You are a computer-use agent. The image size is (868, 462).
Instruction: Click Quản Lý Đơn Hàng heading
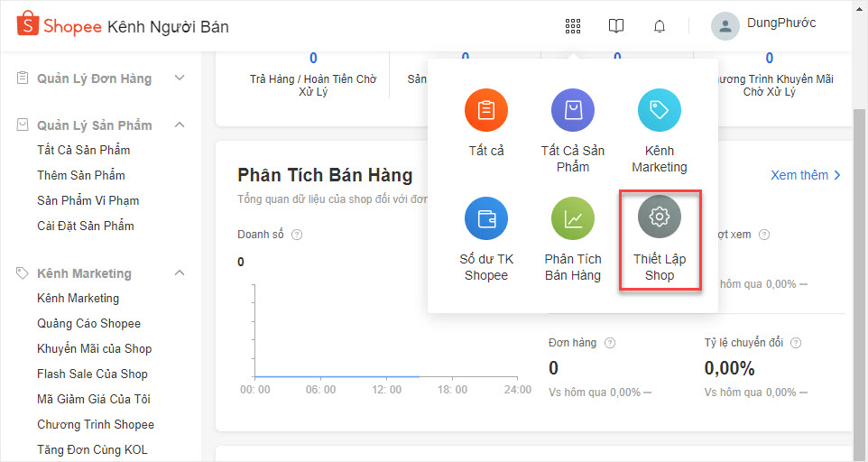tap(94, 79)
